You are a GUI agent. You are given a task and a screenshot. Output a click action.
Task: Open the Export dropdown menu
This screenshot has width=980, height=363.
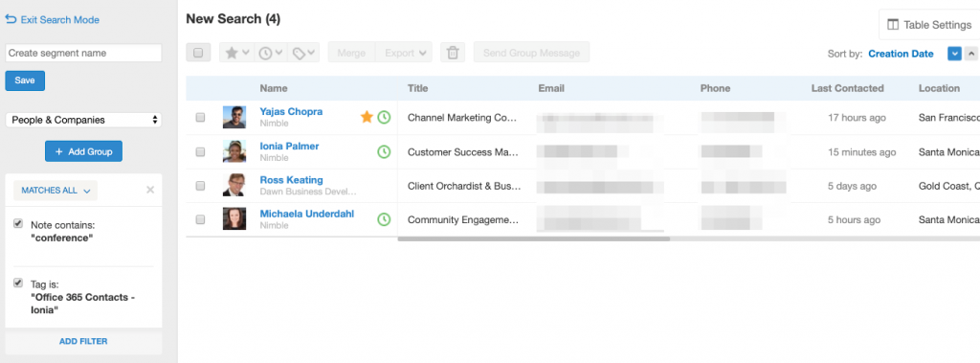pyautogui.click(x=405, y=53)
